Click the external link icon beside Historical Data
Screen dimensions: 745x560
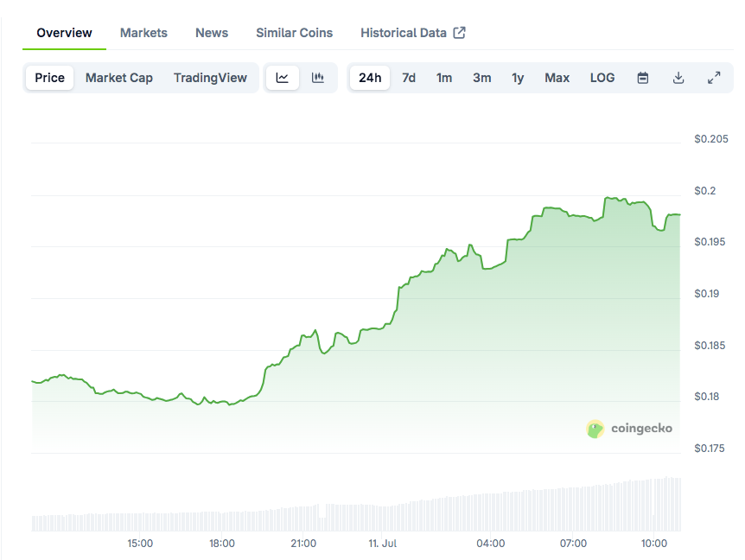pyautogui.click(x=460, y=33)
